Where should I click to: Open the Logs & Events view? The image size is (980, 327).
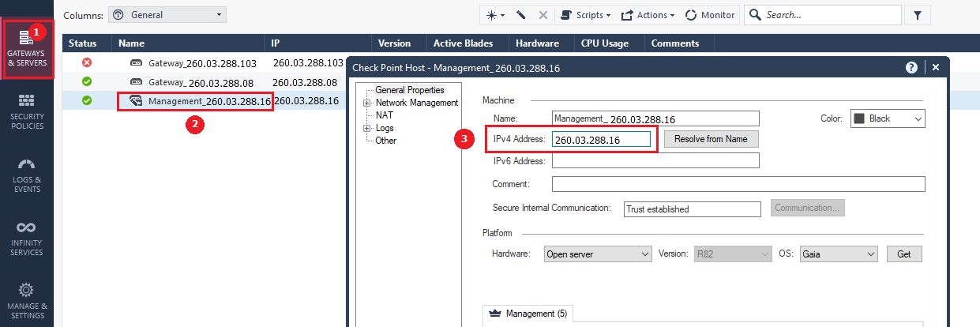27,175
